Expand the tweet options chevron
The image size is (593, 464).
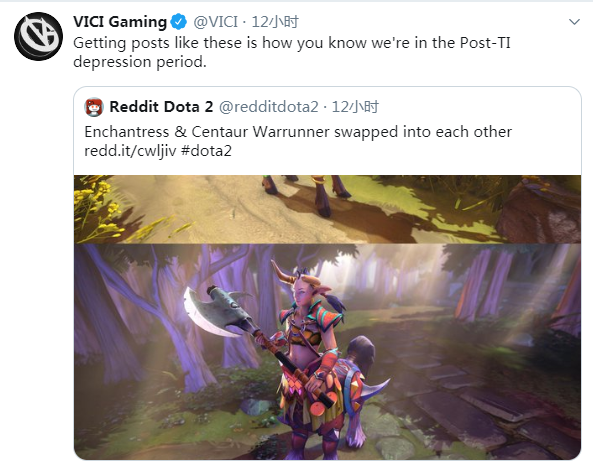[x=574, y=22]
